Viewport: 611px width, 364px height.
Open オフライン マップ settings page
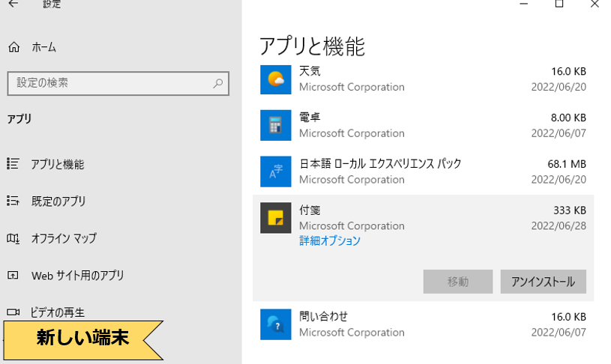point(64,238)
